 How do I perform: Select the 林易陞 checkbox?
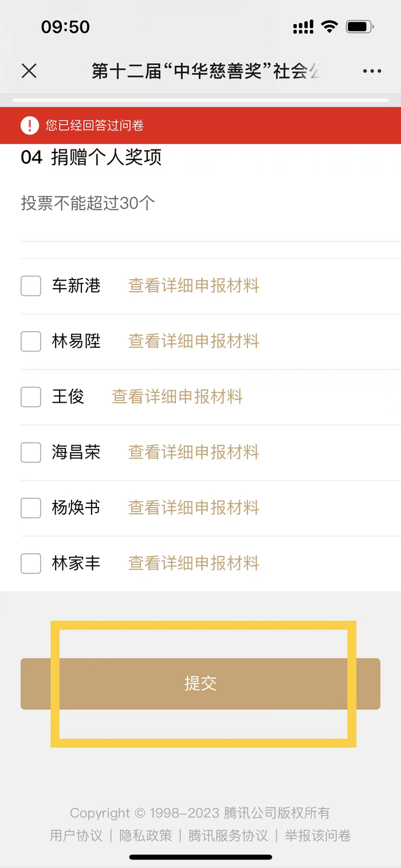(31, 341)
